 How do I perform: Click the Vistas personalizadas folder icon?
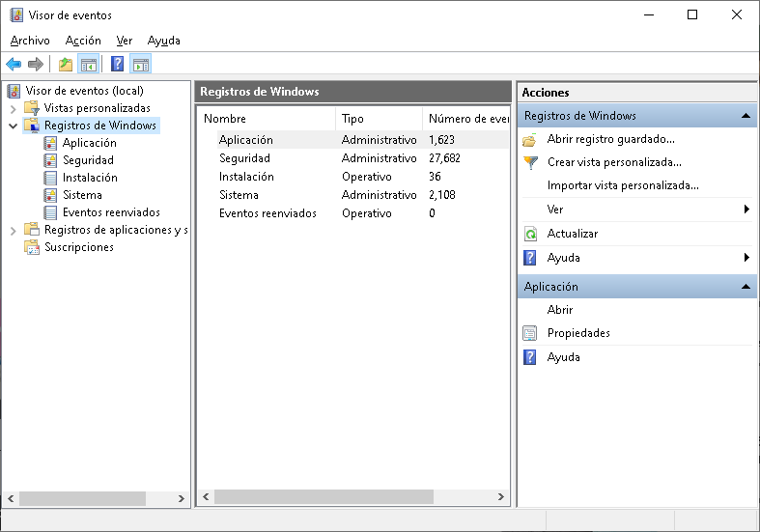click(32, 107)
